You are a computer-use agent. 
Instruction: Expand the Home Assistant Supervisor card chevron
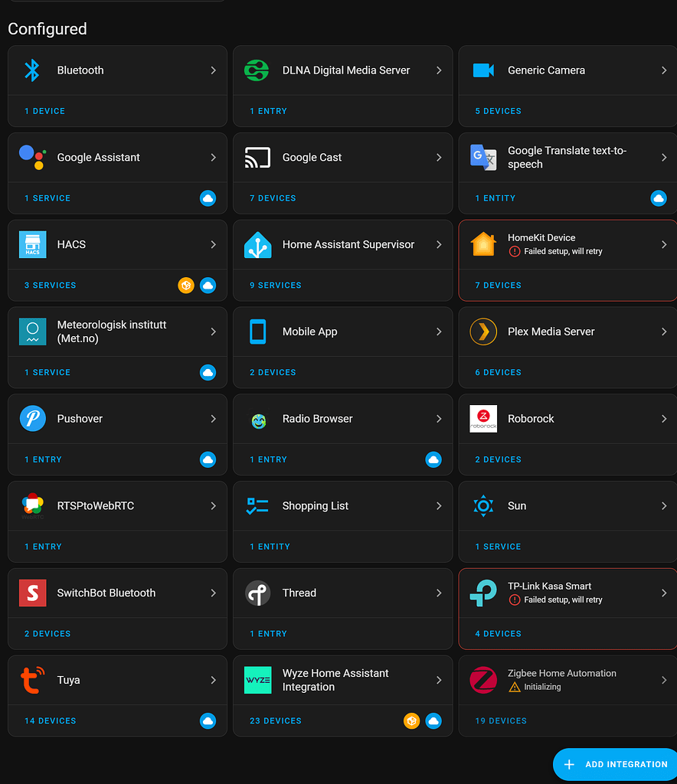[438, 244]
